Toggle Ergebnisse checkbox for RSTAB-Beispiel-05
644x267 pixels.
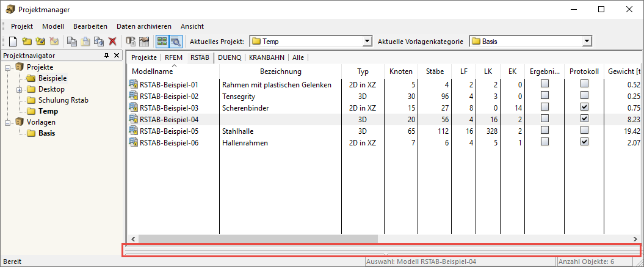pos(545,130)
